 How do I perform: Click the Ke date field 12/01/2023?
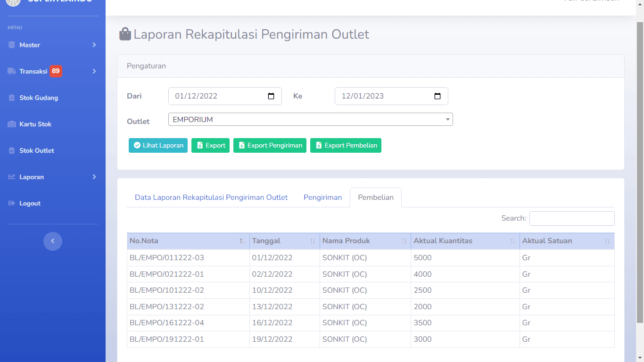click(391, 96)
